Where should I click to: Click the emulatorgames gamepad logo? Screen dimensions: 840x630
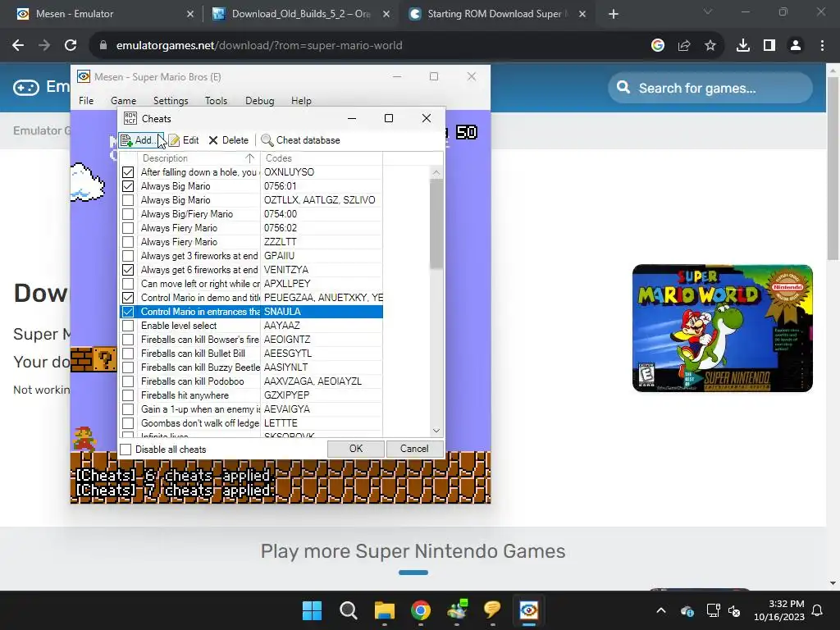(x=26, y=87)
